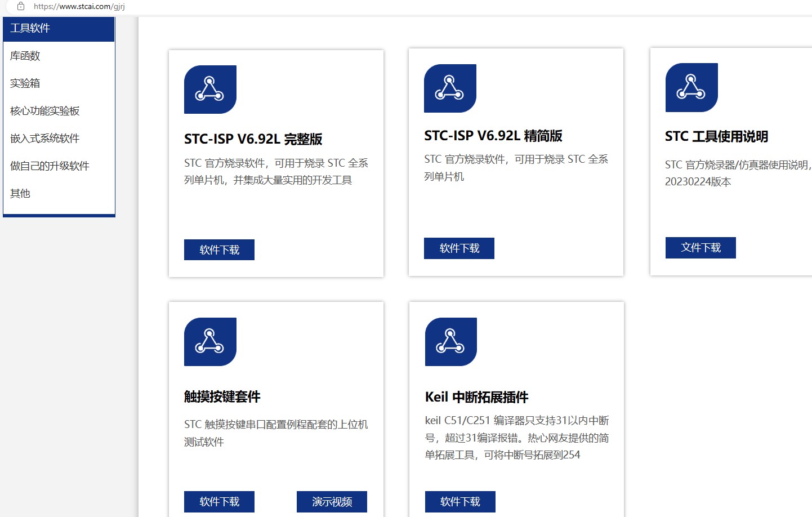Click the 精简版 description ending 列单片机
The image size is (812, 517).
coord(444,177)
